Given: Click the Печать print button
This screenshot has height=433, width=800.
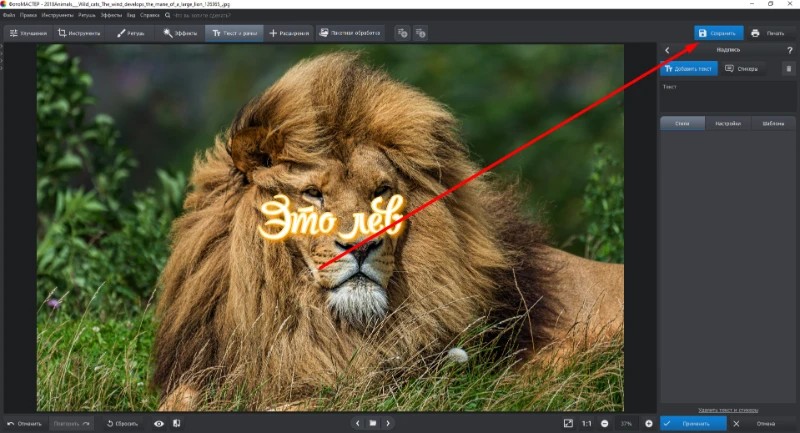Looking at the screenshot, I should [768, 33].
